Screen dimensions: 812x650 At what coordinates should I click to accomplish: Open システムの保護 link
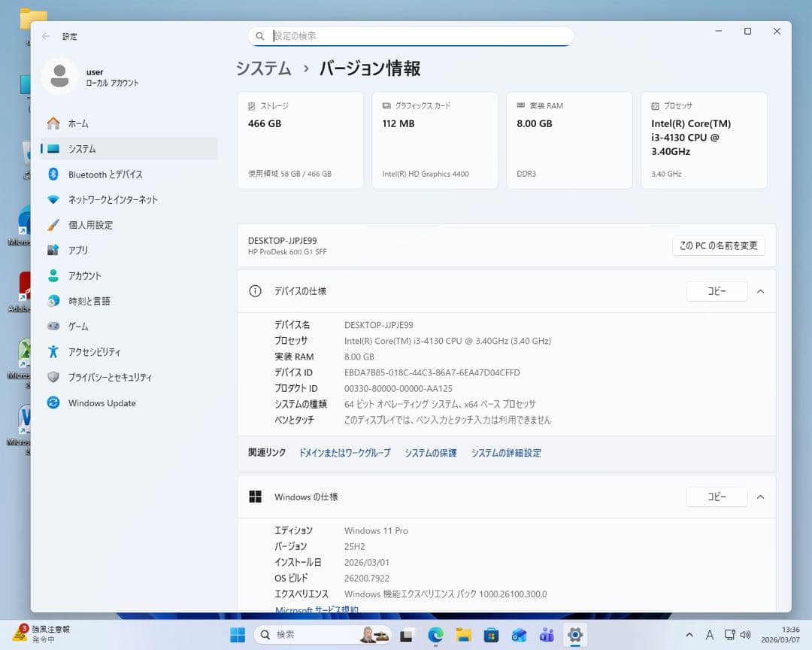(x=430, y=452)
